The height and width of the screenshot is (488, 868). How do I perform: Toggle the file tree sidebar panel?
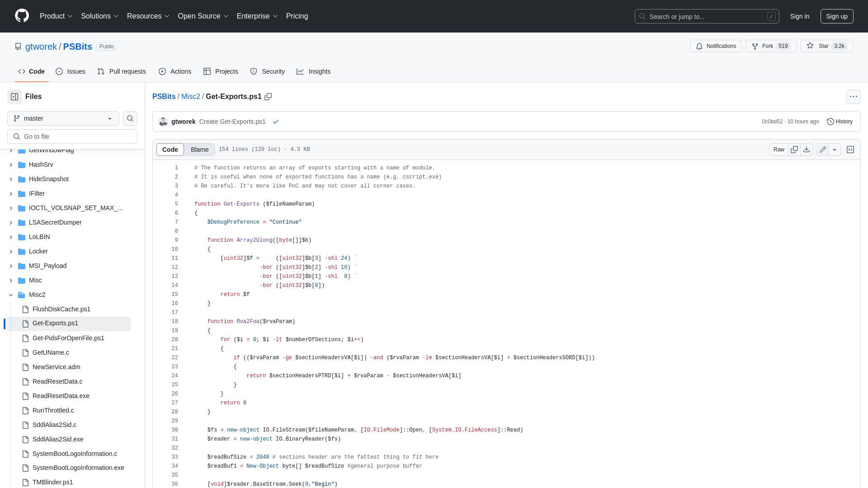pyautogui.click(x=14, y=97)
